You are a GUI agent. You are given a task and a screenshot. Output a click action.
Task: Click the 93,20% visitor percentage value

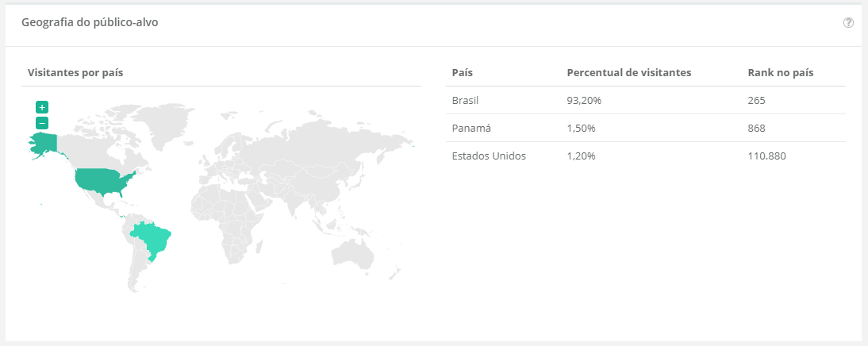(582, 101)
